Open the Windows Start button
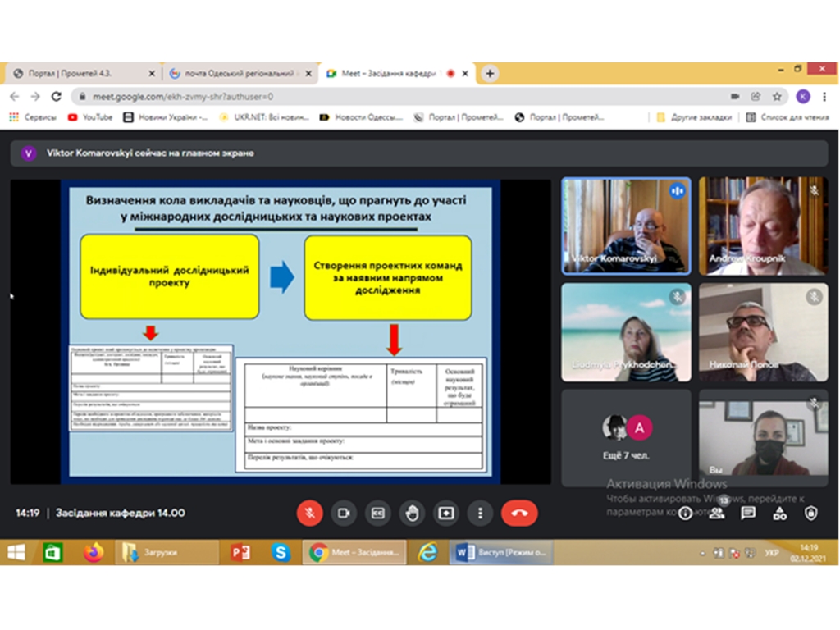The height and width of the screenshot is (630, 840). click(x=16, y=552)
